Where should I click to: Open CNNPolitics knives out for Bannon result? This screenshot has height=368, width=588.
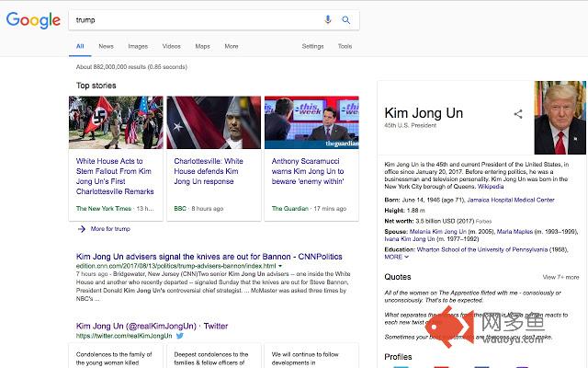point(209,257)
